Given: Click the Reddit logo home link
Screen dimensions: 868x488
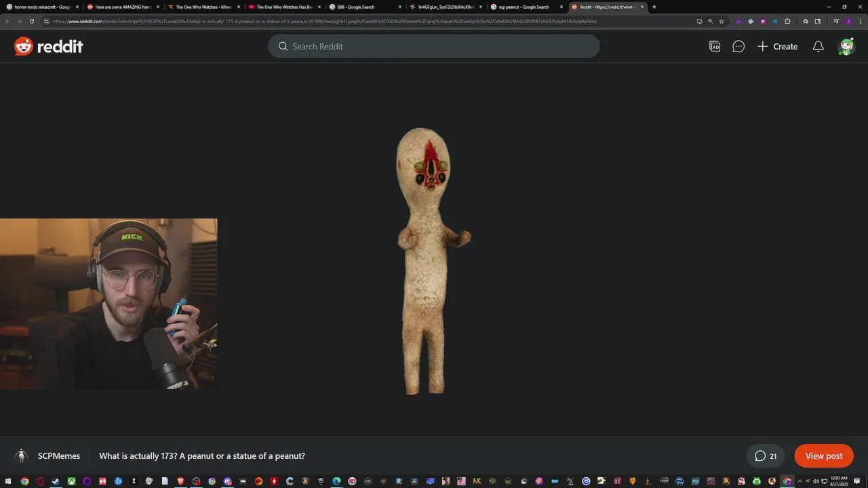Looking at the screenshot, I should coord(49,46).
